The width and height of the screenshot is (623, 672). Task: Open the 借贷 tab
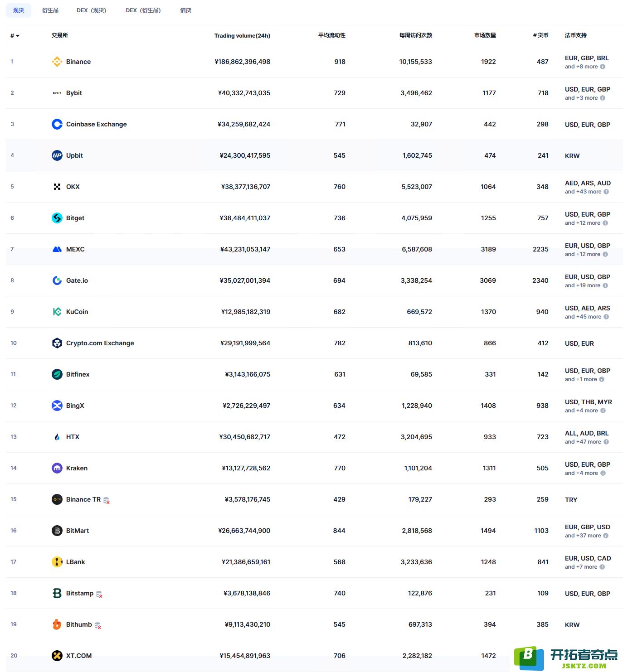(185, 10)
